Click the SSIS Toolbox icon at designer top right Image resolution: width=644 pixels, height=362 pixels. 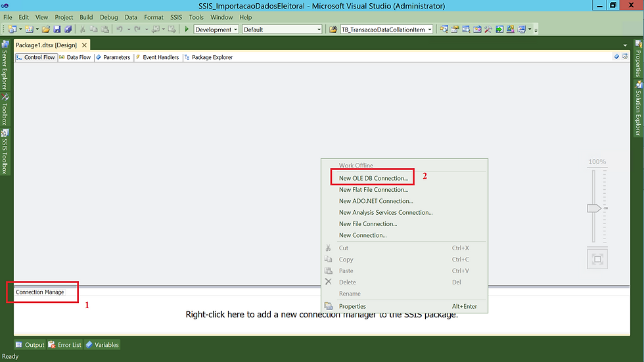click(625, 57)
